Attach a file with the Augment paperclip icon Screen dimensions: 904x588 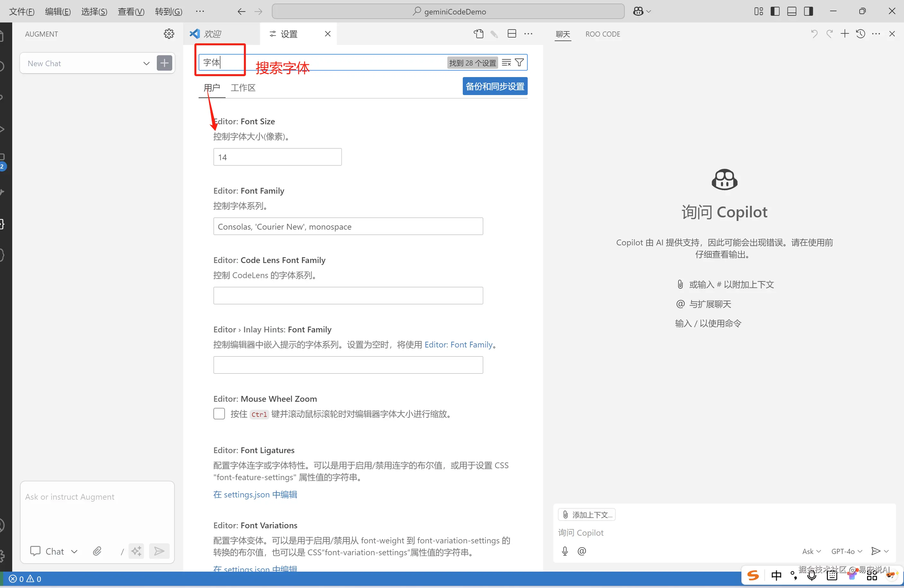(97, 551)
